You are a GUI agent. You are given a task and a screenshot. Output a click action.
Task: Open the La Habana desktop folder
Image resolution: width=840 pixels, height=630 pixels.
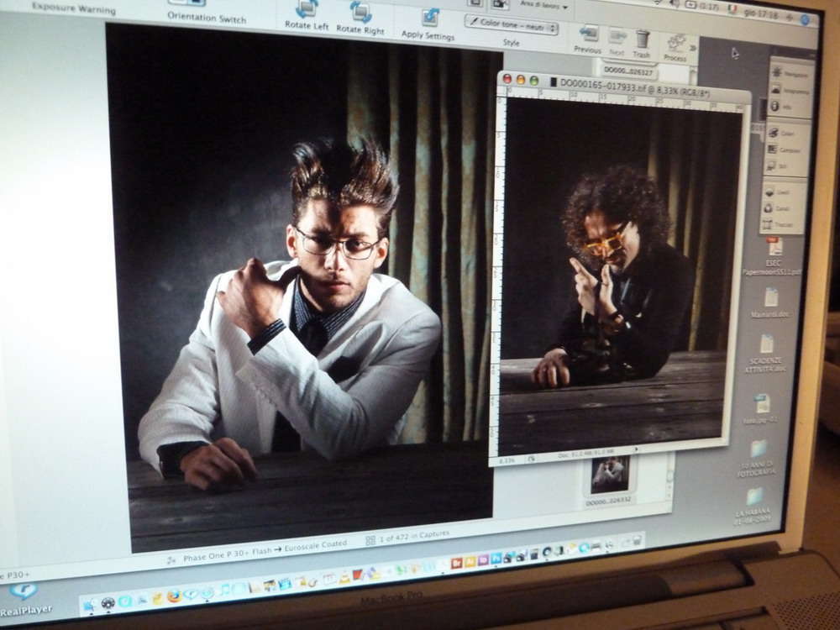[x=756, y=501]
